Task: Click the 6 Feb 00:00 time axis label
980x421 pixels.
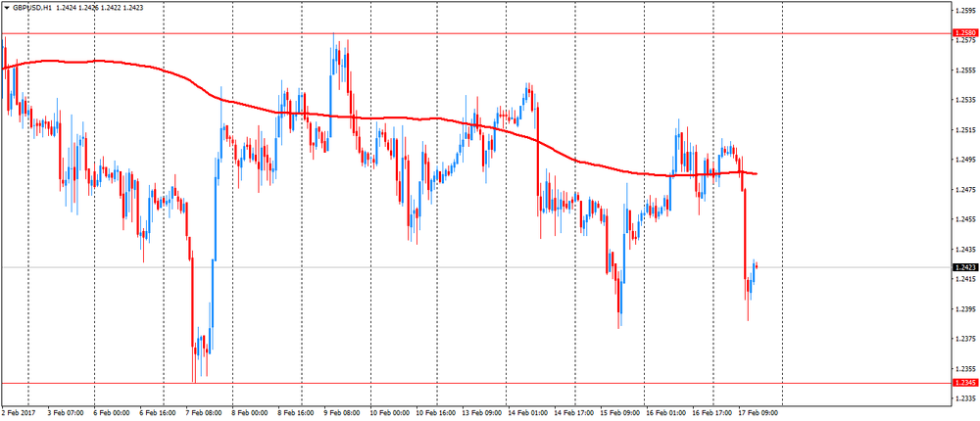Action: pyautogui.click(x=112, y=412)
